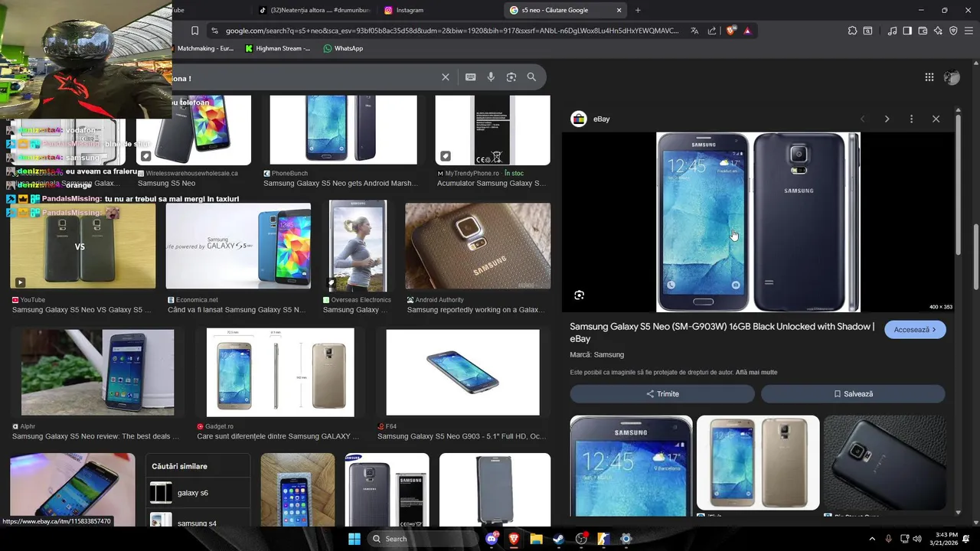This screenshot has width=980, height=551.
Task: Open the Google apps grid
Action: [929, 77]
